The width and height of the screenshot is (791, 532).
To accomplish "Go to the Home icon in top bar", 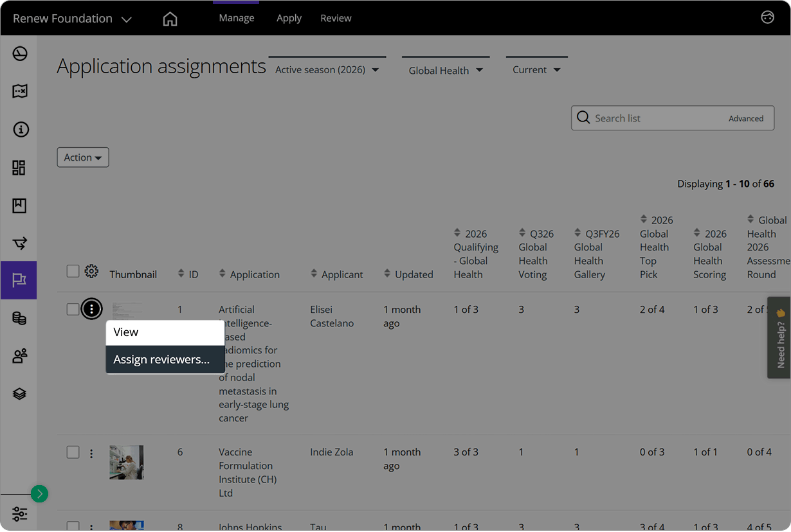I will pyautogui.click(x=170, y=19).
